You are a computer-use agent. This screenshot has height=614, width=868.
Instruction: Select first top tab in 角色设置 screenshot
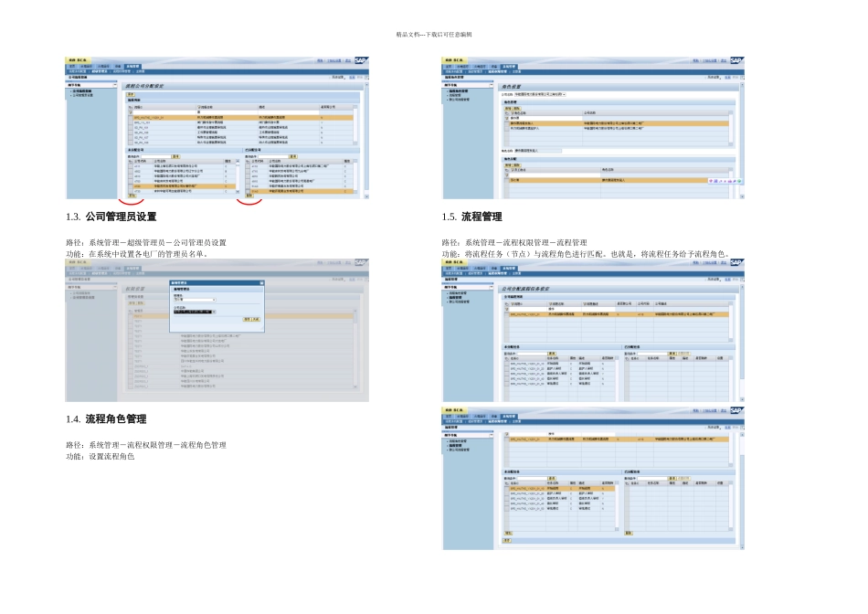click(x=448, y=67)
